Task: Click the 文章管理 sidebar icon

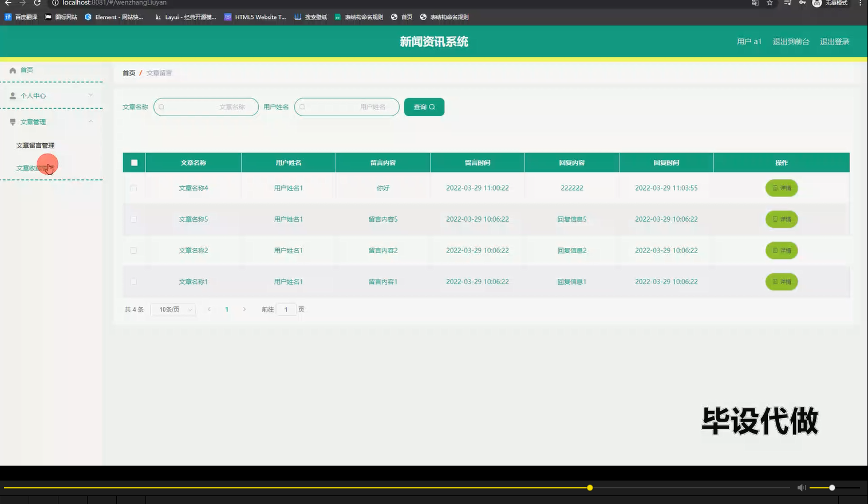Action: click(13, 122)
